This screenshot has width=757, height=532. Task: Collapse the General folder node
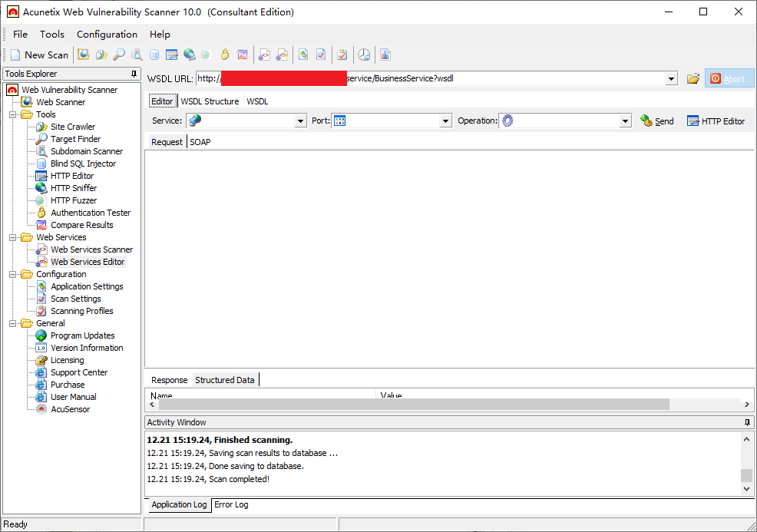(12, 323)
